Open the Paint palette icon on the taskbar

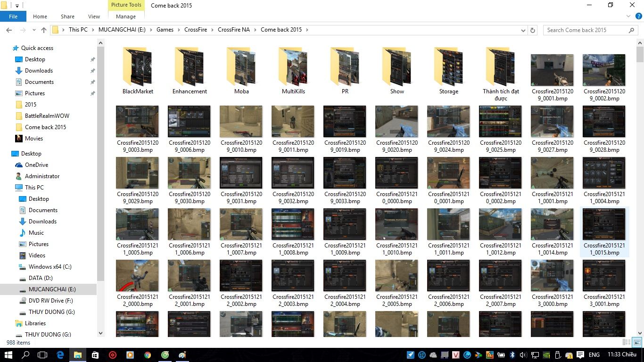tap(182, 354)
